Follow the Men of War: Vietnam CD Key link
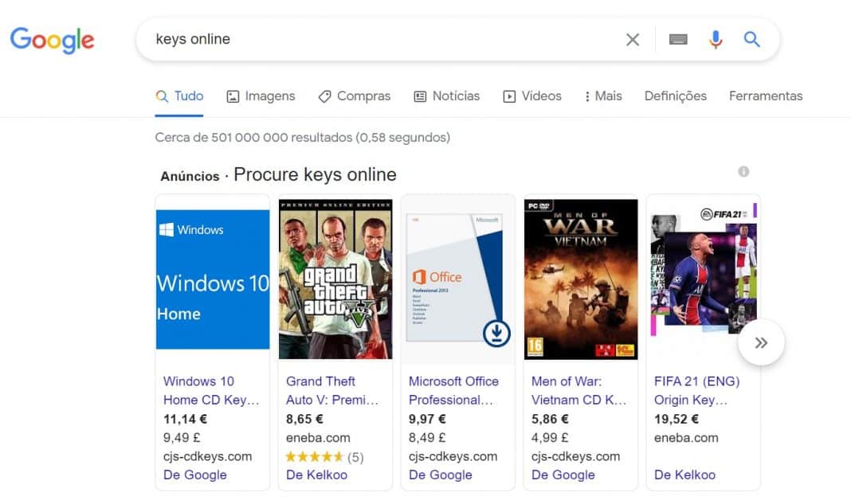The image size is (851, 504). (579, 391)
